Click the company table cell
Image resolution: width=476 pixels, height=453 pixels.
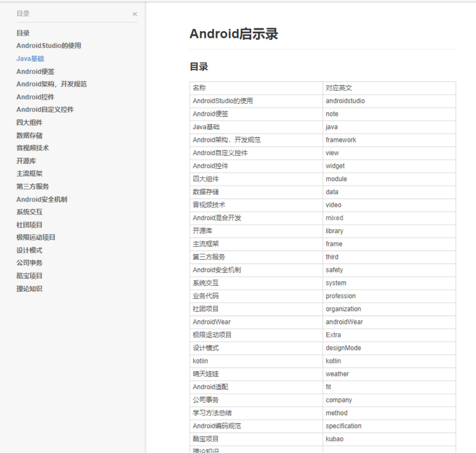pyautogui.click(x=389, y=400)
